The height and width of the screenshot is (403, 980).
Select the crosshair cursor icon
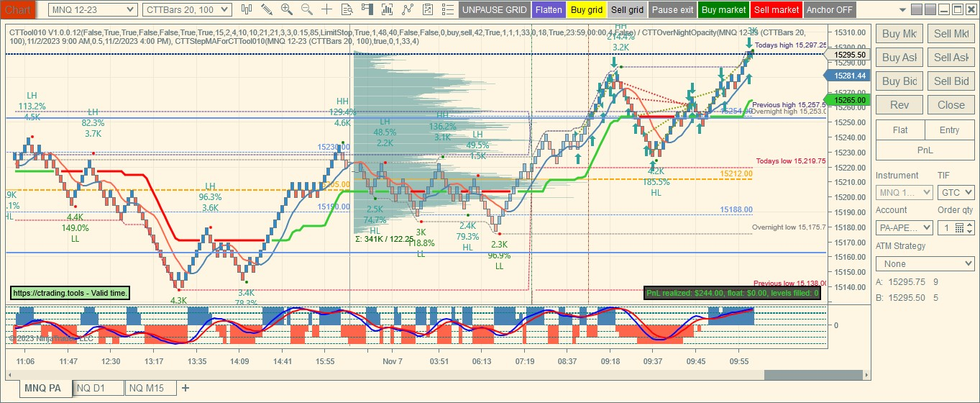(x=327, y=9)
